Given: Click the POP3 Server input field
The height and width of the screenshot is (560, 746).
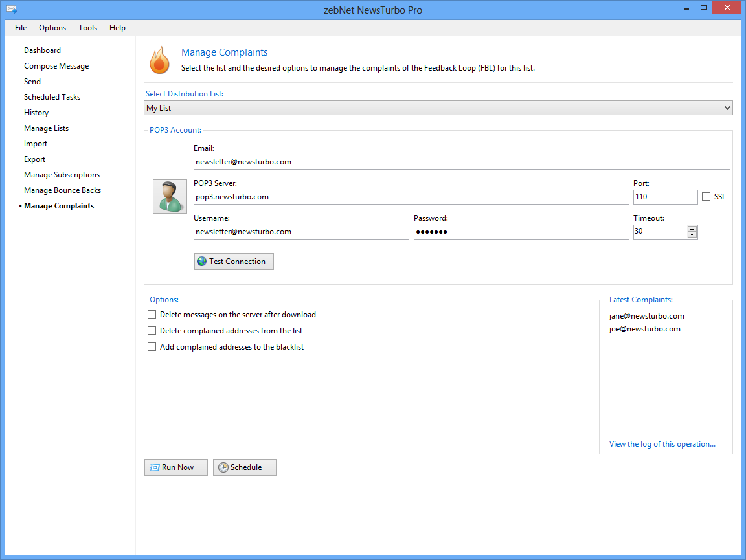Looking at the screenshot, I should pyautogui.click(x=411, y=197).
